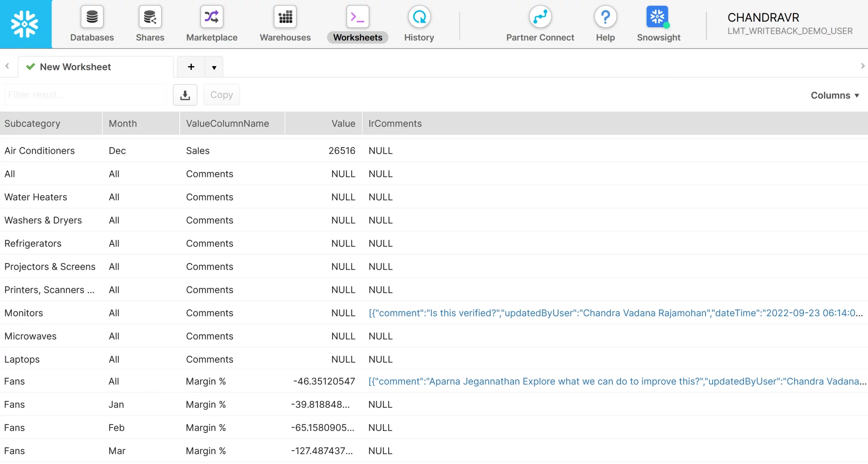
Task: Click the Worksheets label in navigation
Action: coord(358,37)
